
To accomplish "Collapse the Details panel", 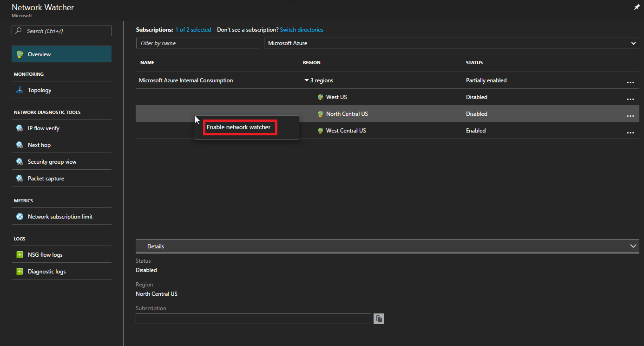I will [633, 246].
